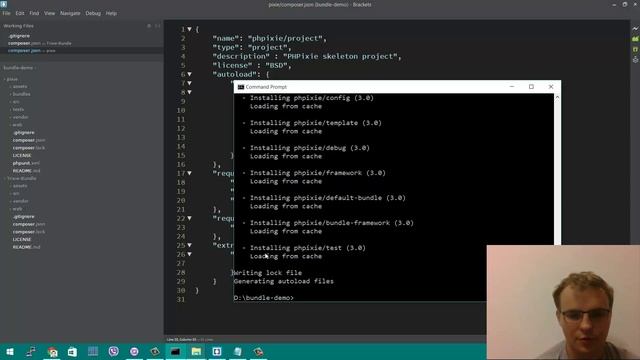The height and width of the screenshot is (360, 640).
Task: Click the Working Files settings gear icon
Action: click(149, 26)
